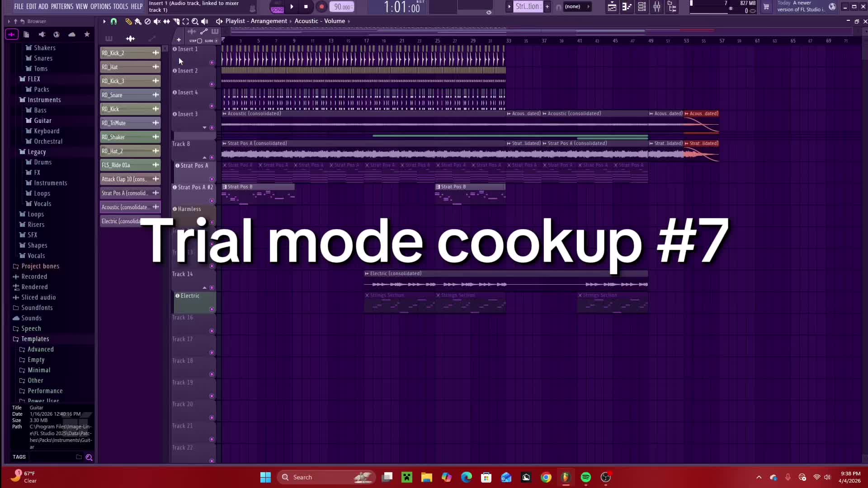Screen dimensions: 868x488
Task: Choose the Select marquee tool in playlist toolbar
Action: [185, 21]
